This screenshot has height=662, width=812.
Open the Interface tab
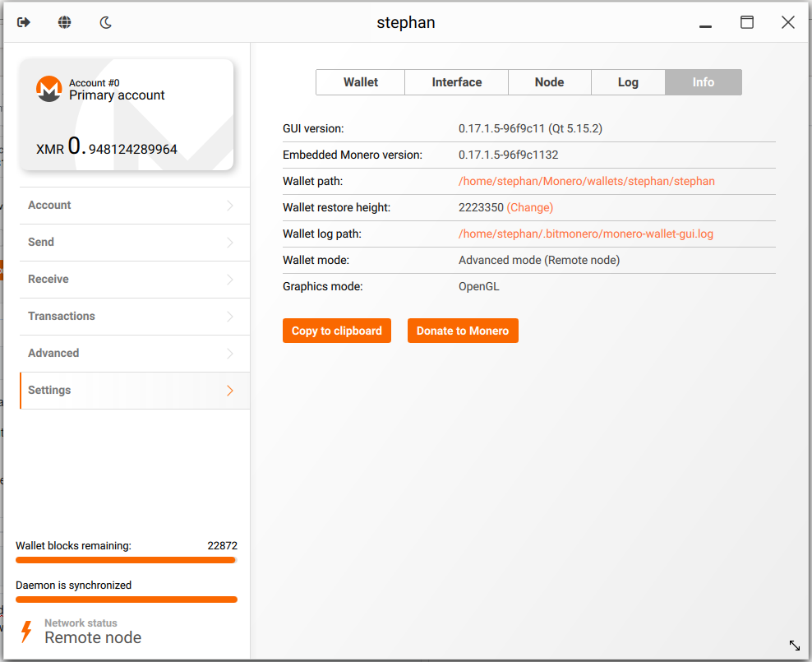455,81
